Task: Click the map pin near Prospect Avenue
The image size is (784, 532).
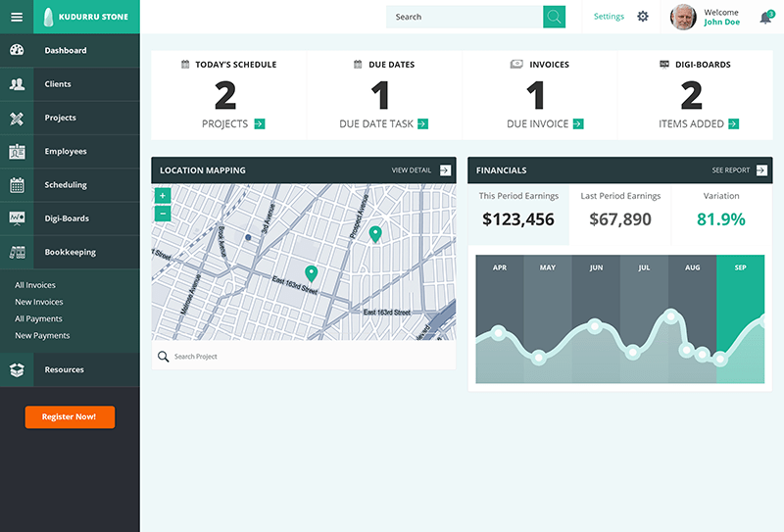Action: (x=375, y=234)
